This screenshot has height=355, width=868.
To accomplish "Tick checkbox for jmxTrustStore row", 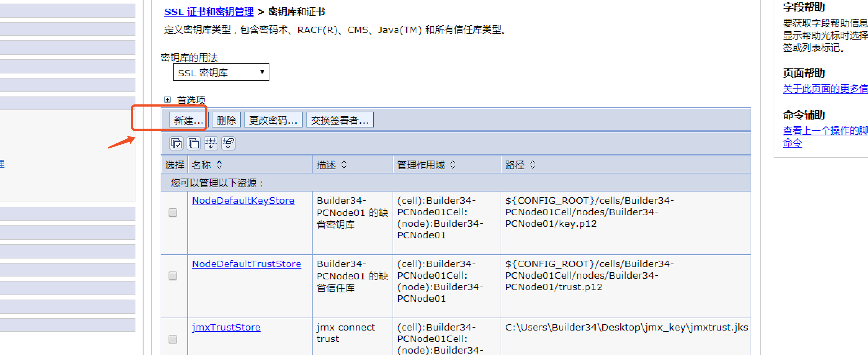I will (173, 339).
